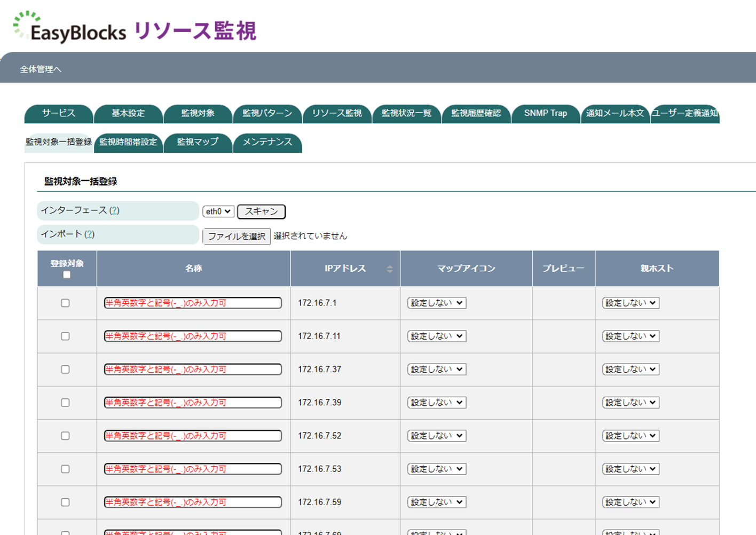Viewport: 756px width, 535px height.
Task: Open 親ホスト dropdown for 172.16.7.37
Action: tap(631, 369)
